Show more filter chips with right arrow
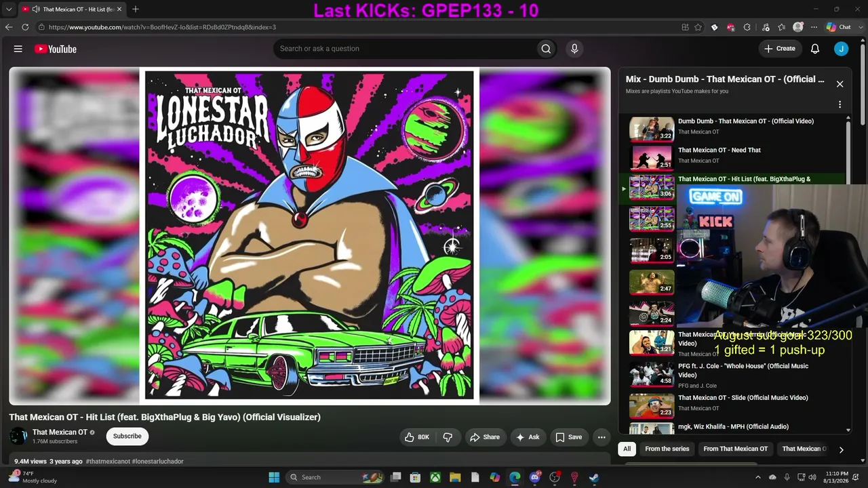Screen dimensions: 868x488 [x=841, y=449]
